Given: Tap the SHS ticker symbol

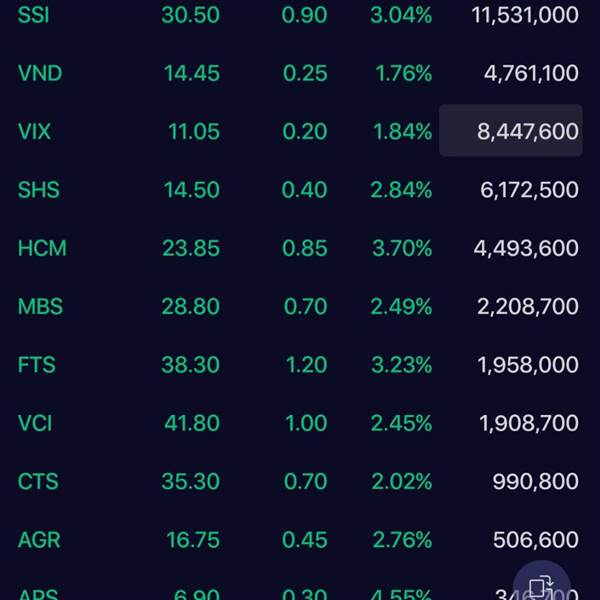Looking at the screenshot, I should (x=39, y=190).
